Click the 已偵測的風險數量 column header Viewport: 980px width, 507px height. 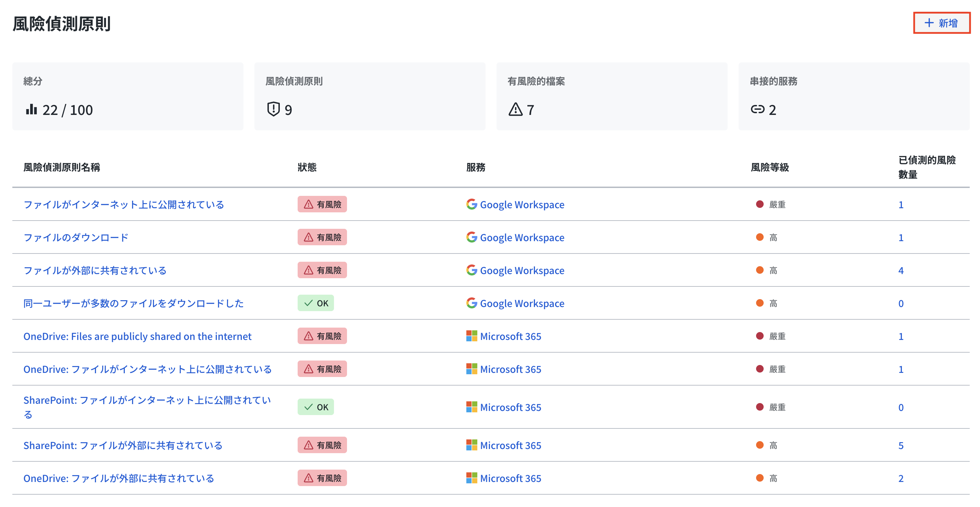coord(927,167)
